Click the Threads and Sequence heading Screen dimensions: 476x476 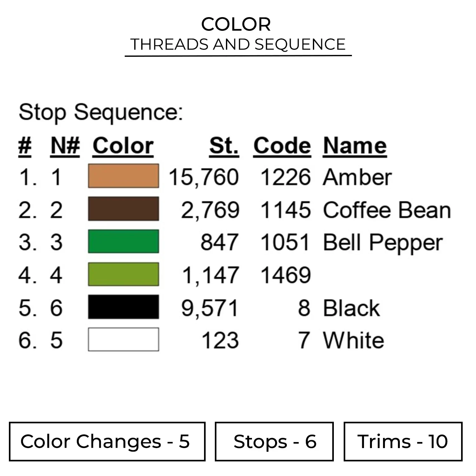[238, 44]
